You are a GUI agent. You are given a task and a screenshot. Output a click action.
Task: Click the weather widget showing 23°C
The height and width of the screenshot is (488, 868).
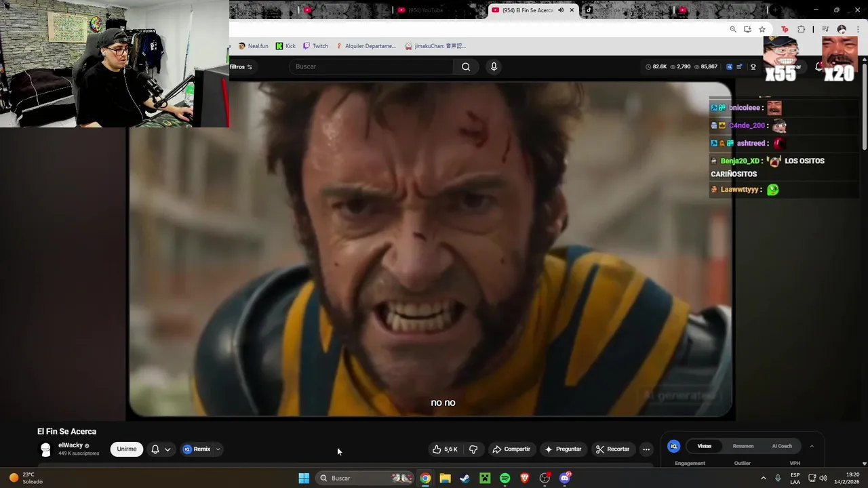tap(26, 478)
